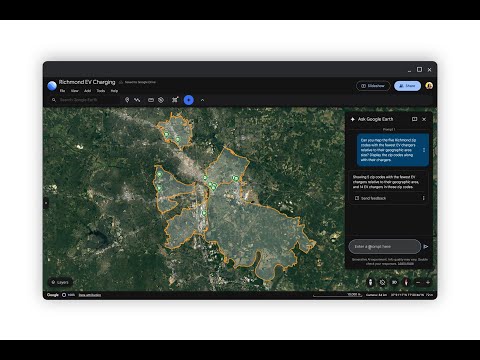This screenshot has width=480, height=360.
Task: Click Send feedback in the response
Action: pos(370,198)
